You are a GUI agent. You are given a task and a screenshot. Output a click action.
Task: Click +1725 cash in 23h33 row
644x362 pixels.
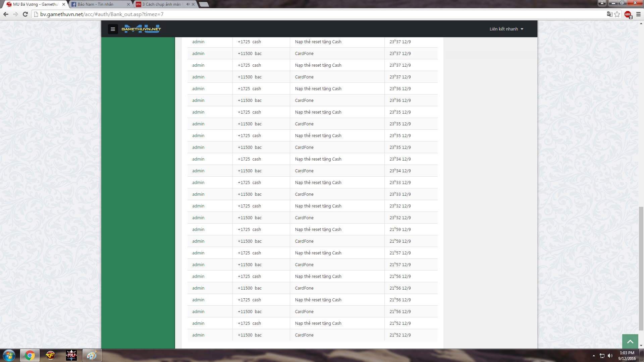coord(249,182)
